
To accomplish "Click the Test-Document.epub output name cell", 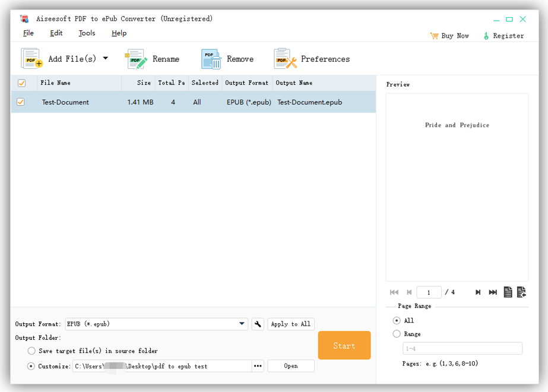I will [310, 102].
